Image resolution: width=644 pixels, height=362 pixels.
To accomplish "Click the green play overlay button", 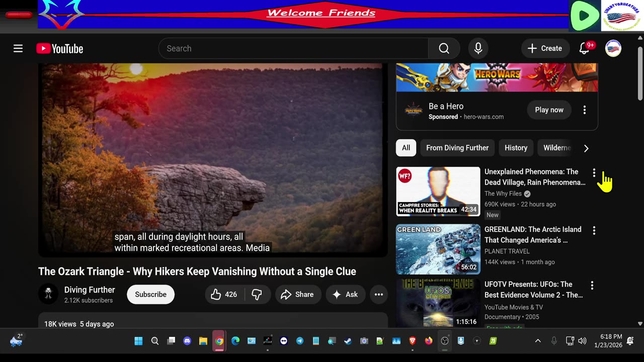I will pos(585,16).
